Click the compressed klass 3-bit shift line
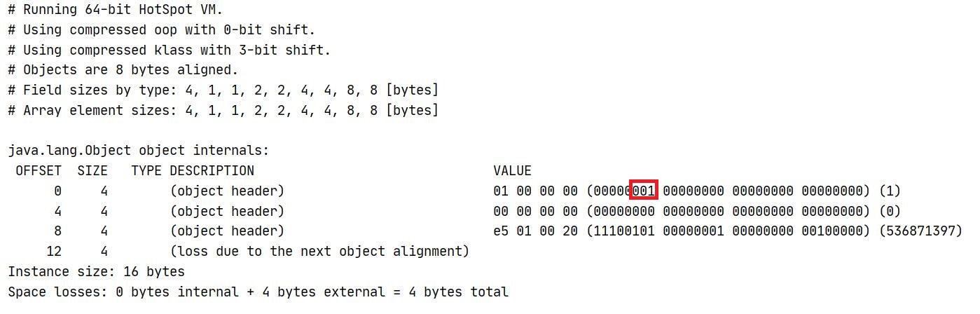The width and height of the screenshot is (980, 314). point(169,50)
